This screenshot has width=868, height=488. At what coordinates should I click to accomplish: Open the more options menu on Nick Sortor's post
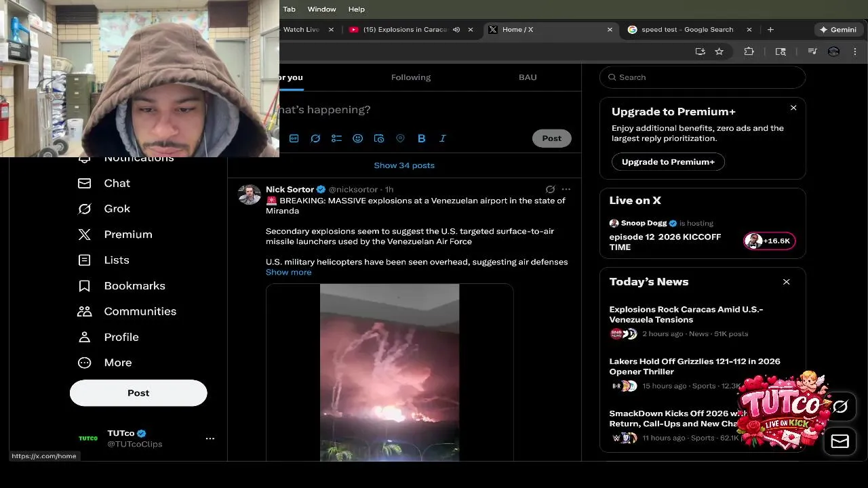[x=566, y=189]
